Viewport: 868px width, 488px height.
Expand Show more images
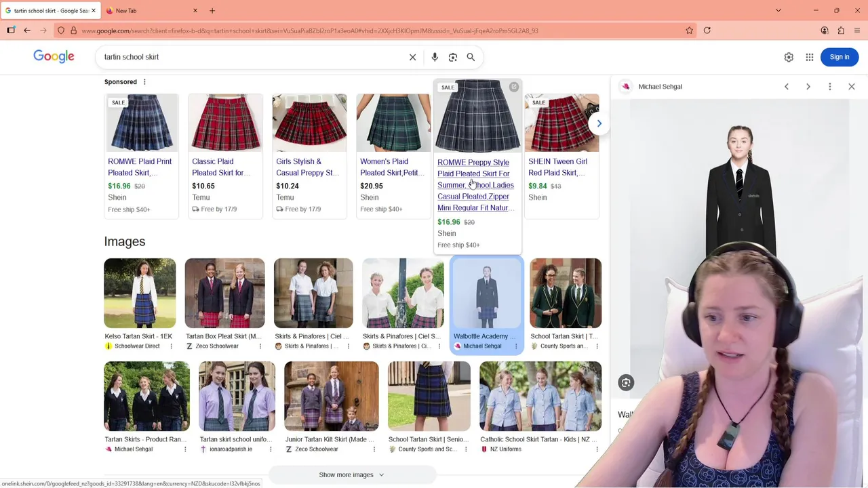pyautogui.click(x=351, y=475)
